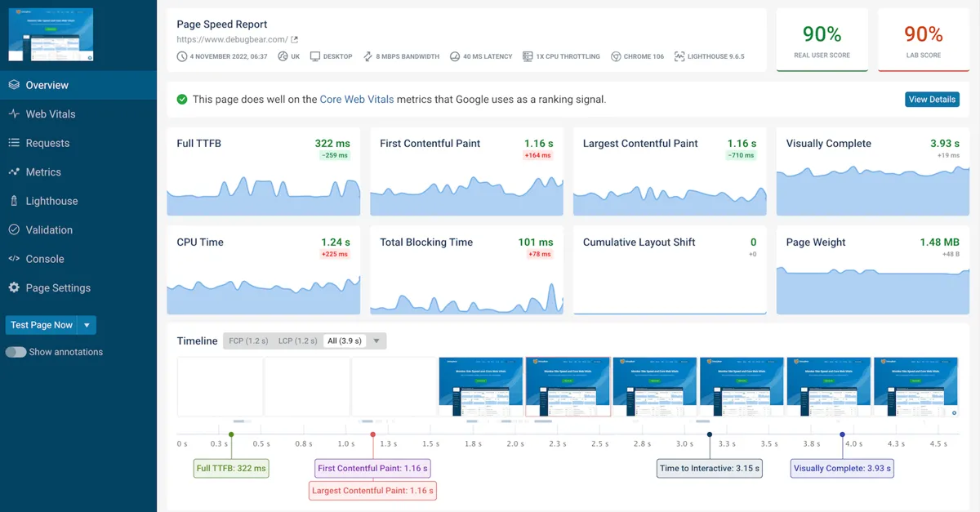The height and width of the screenshot is (512, 980).
Task: Open the Overview section
Action: pos(78,85)
